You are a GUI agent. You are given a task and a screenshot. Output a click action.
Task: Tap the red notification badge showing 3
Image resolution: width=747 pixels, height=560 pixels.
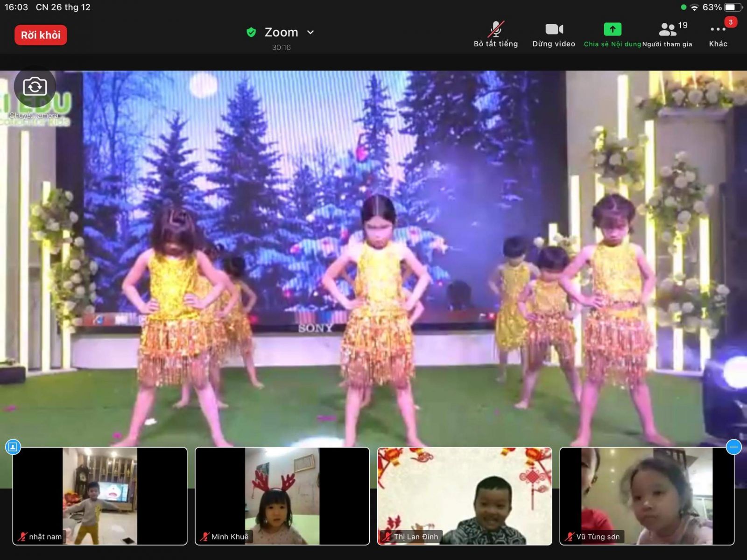730,22
